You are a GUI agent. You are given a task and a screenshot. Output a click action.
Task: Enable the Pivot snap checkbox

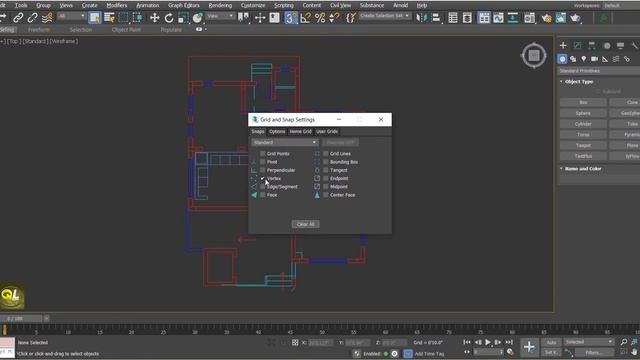pyautogui.click(x=262, y=162)
